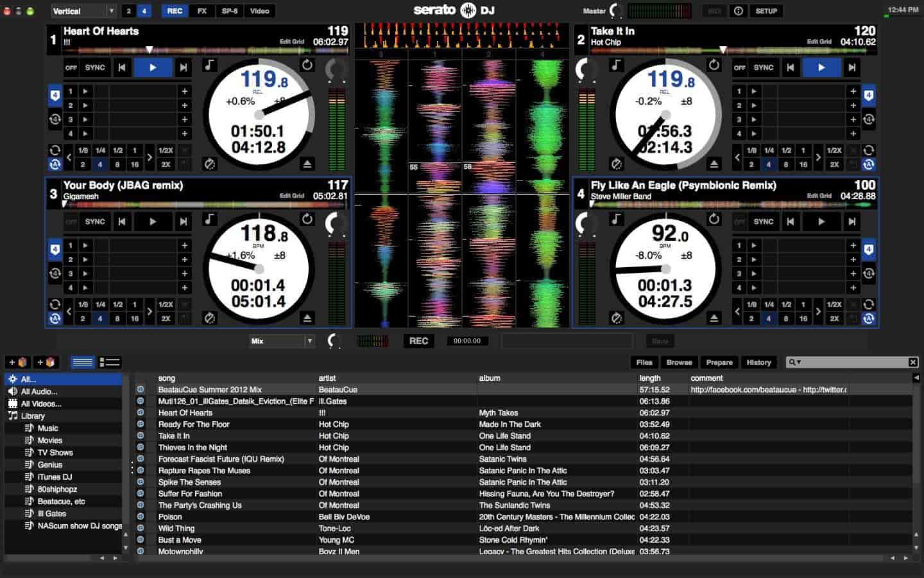Screen dimensions: 924x578
Task: Open SETUP screen
Action: (x=767, y=10)
